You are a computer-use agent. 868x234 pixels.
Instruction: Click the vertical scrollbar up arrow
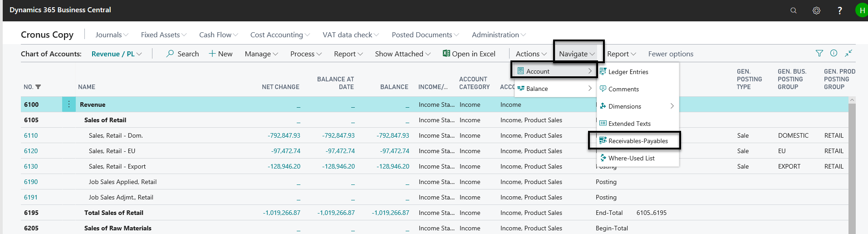[852, 100]
